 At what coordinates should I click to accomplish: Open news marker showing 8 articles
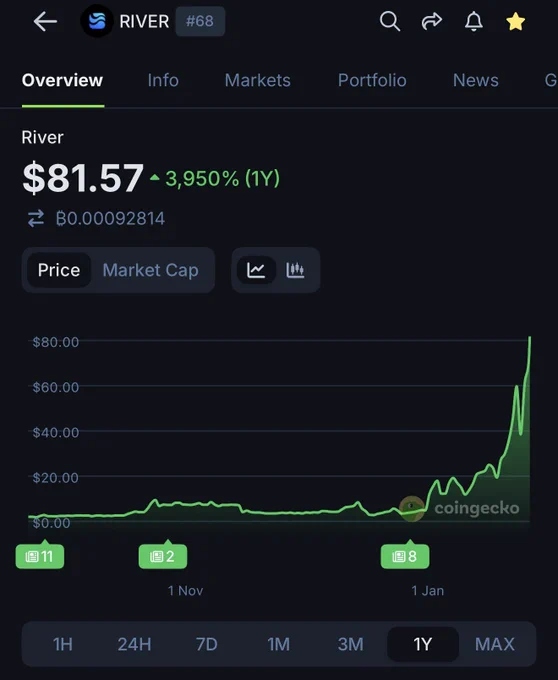[405, 555]
